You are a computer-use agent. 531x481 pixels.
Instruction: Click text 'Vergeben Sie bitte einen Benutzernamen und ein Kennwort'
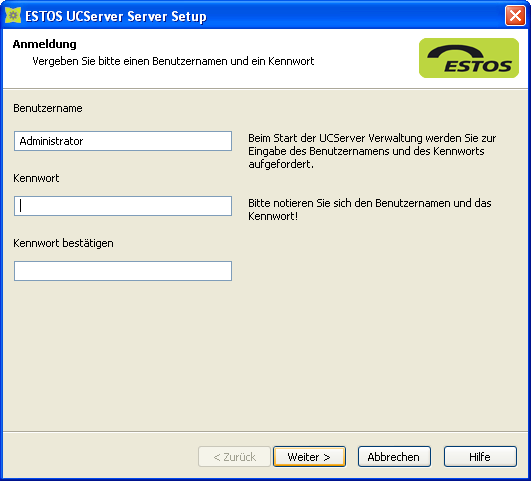(173, 61)
